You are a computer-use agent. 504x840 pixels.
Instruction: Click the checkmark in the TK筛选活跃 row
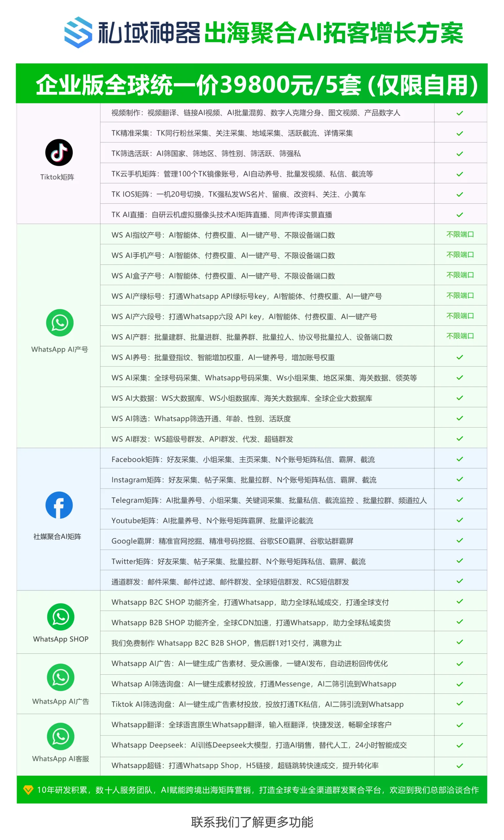[460, 154]
